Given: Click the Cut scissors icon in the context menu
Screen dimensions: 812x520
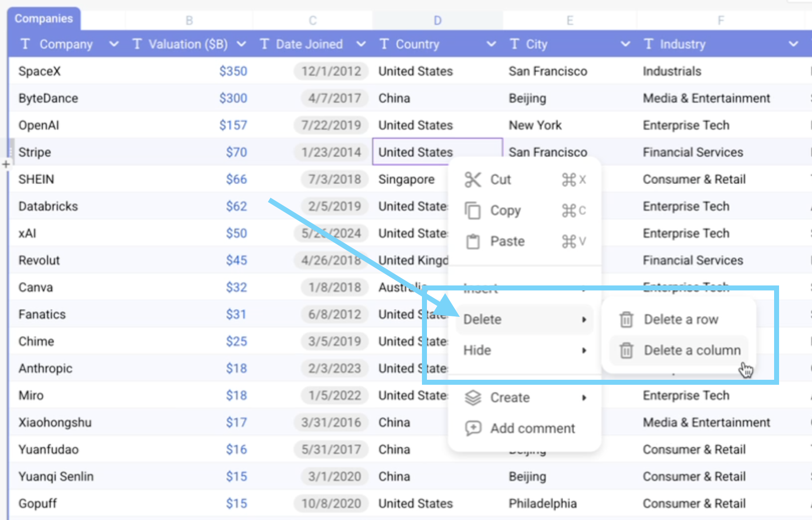Looking at the screenshot, I should click(473, 180).
